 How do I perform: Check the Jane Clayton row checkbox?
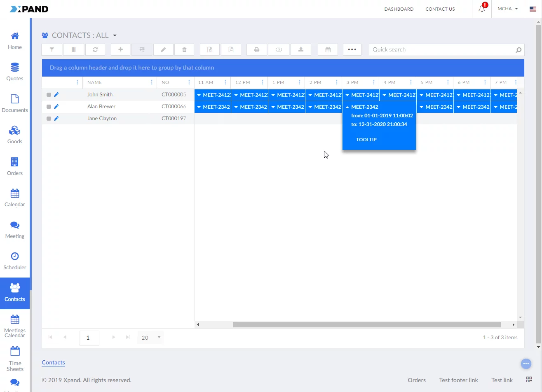[x=49, y=119]
